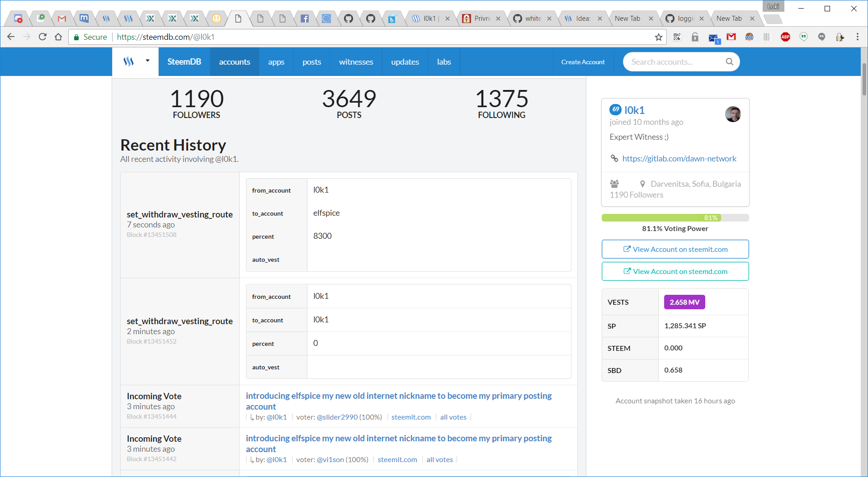Click the Steem logo in navbar
The width and height of the screenshot is (868, 477).
click(x=129, y=61)
